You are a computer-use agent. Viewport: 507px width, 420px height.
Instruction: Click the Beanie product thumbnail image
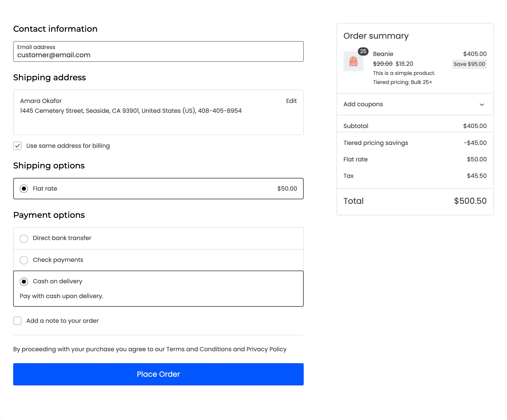pyautogui.click(x=353, y=61)
